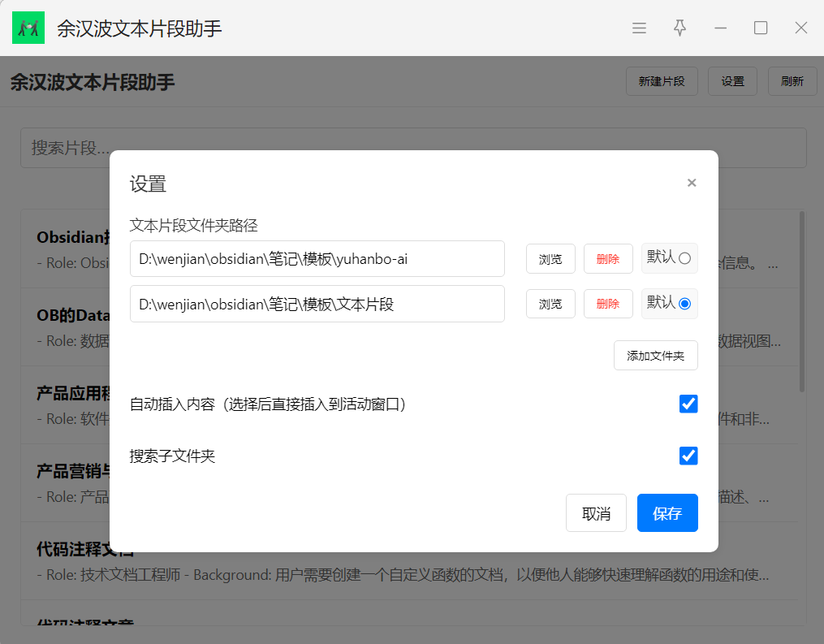Click the green app logo icon
Screen dimensions: 824x644
28,28
